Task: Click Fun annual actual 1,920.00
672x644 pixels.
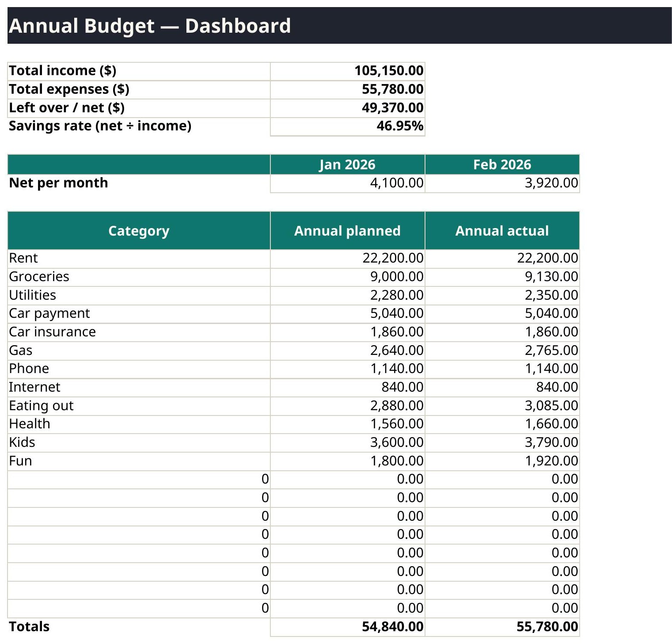Action: tap(502, 461)
